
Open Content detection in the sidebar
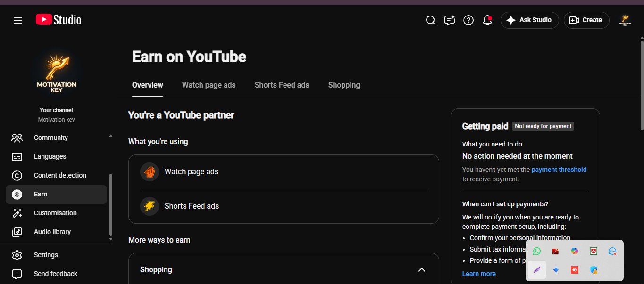56,175
